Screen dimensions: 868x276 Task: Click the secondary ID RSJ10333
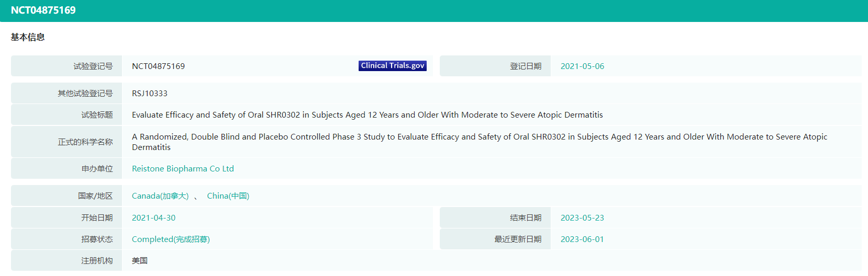click(x=150, y=94)
